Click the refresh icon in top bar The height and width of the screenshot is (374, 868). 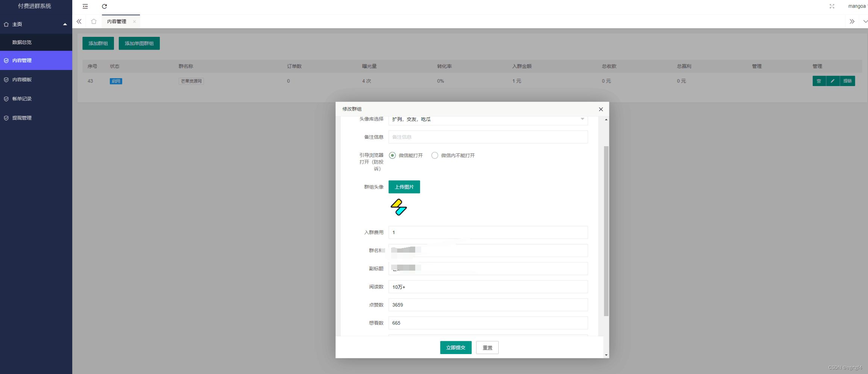pyautogui.click(x=105, y=6)
